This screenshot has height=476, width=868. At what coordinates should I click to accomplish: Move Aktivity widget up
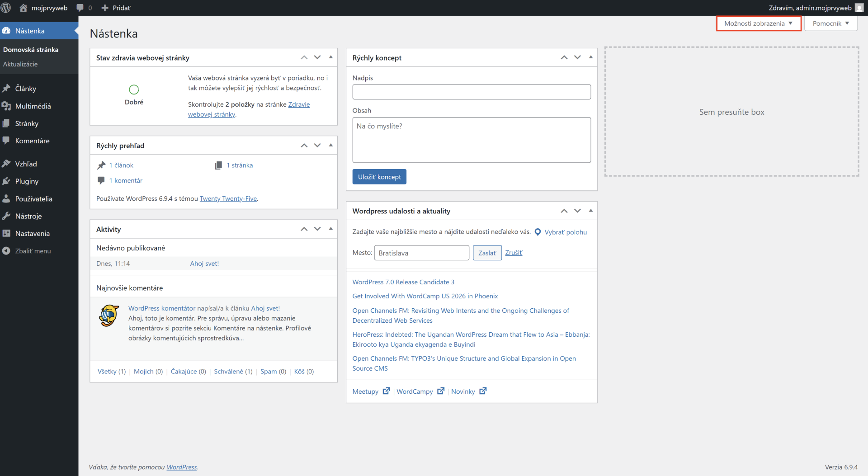[x=304, y=229]
